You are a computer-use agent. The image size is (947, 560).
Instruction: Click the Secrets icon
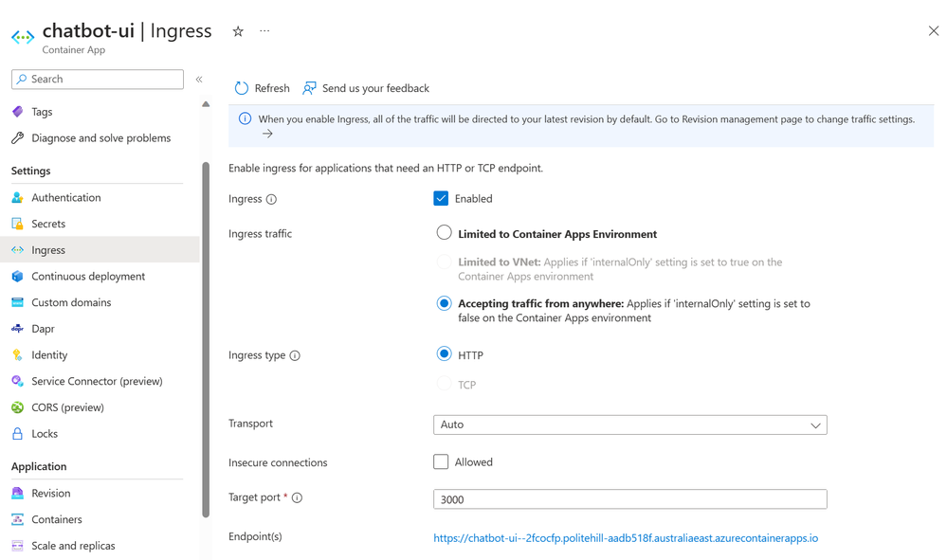(x=17, y=224)
